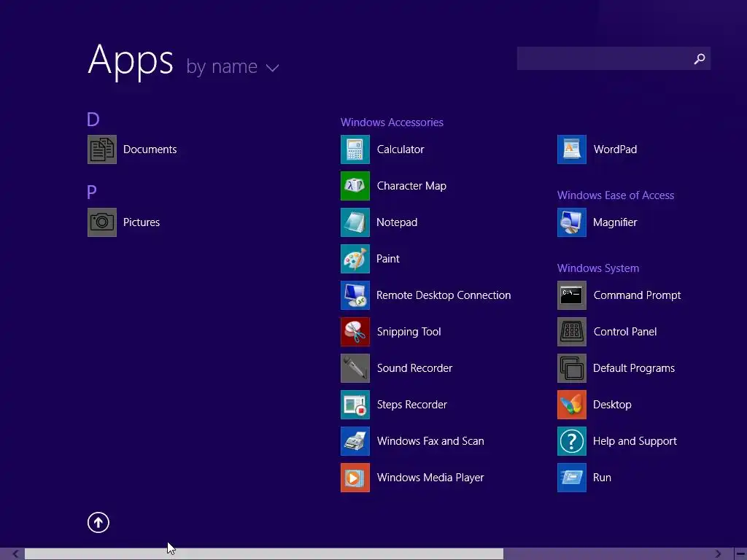Viewport: 747px width, 560px height.
Task: Click the 'Command Prompt' text label
Action: tap(637, 295)
